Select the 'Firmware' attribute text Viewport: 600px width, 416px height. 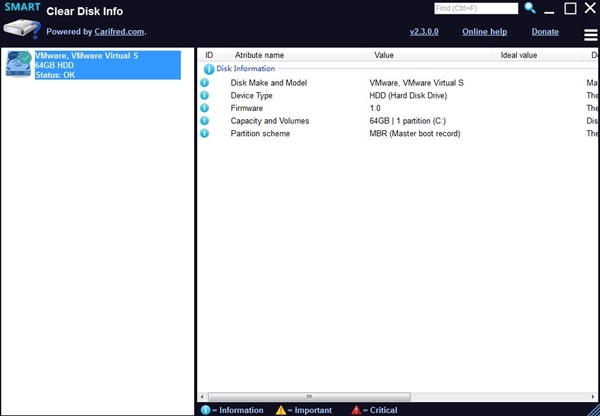point(246,108)
